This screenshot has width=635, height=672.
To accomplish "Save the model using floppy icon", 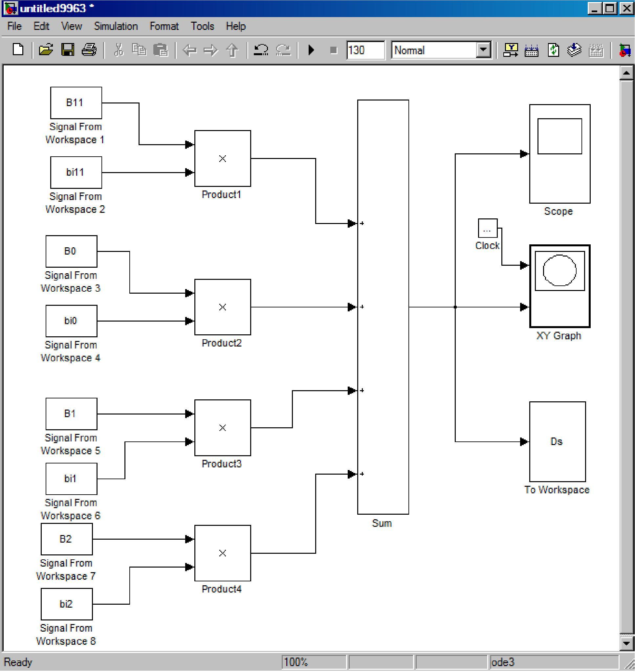I will pos(68,50).
